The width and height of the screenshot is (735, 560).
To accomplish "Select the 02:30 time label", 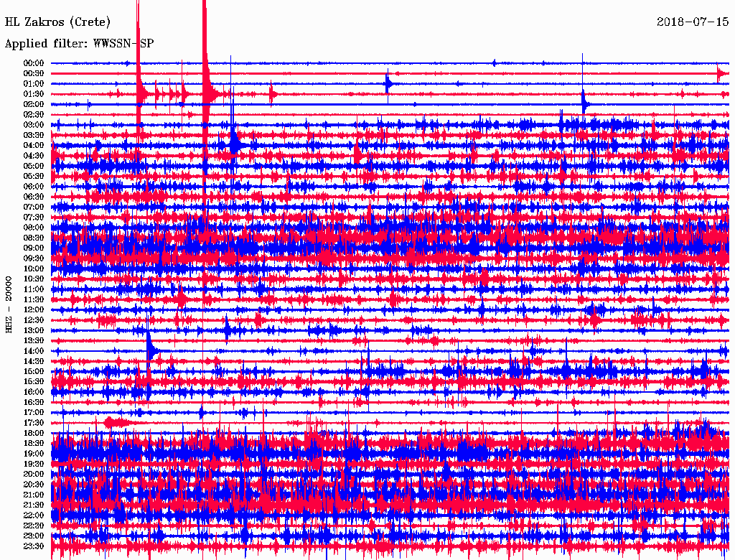I will coord(34,115).
